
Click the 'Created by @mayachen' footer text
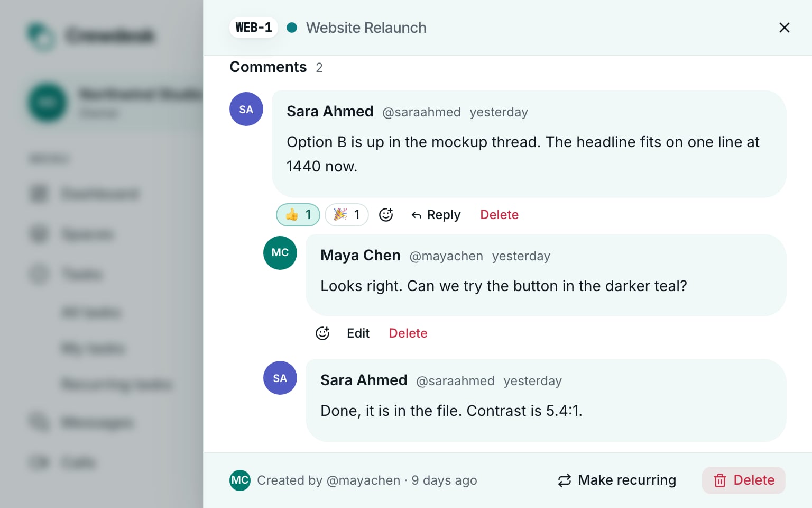(x=329, y=480)
